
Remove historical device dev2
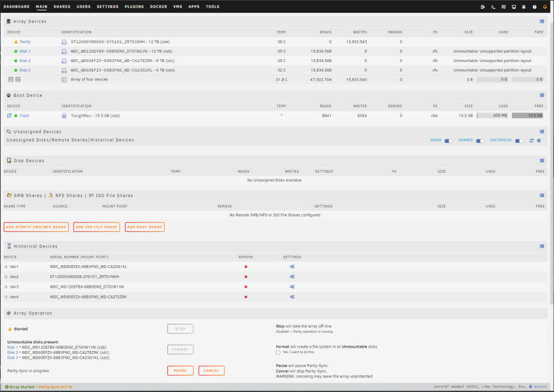tap(246, 277)
